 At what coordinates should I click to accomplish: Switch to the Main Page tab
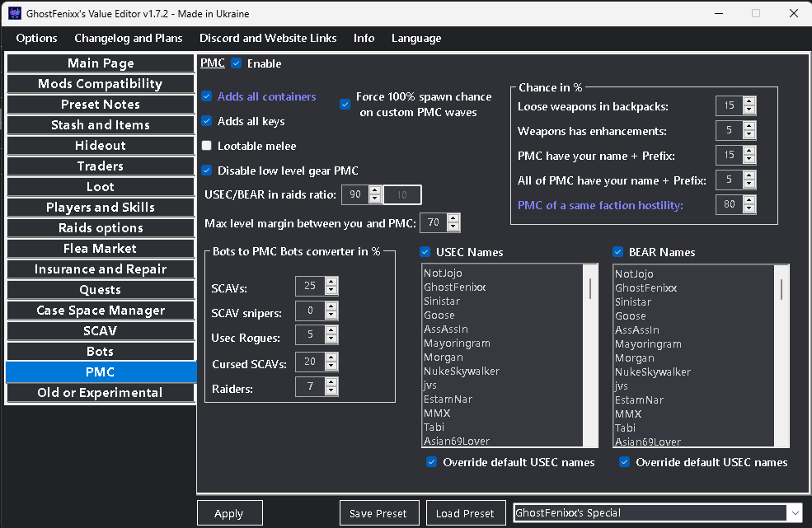pyautogui.click(x=101, y=63)
